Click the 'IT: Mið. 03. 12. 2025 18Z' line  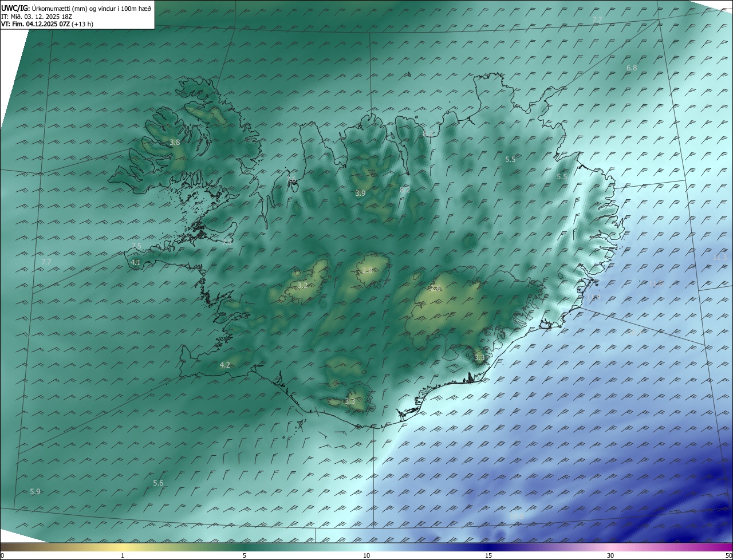click(37, 16)
